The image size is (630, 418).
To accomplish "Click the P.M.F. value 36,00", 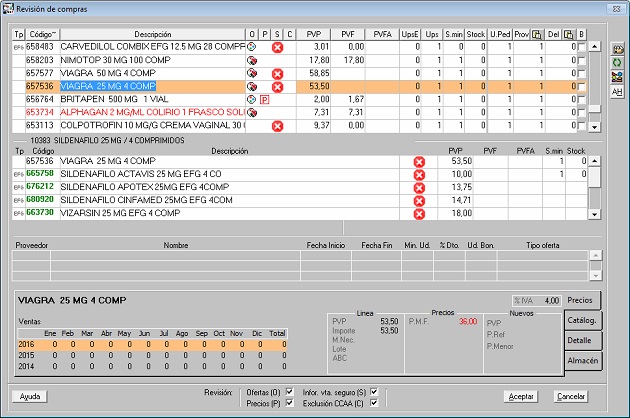I will pyautogui.click(x=468, y=322).
